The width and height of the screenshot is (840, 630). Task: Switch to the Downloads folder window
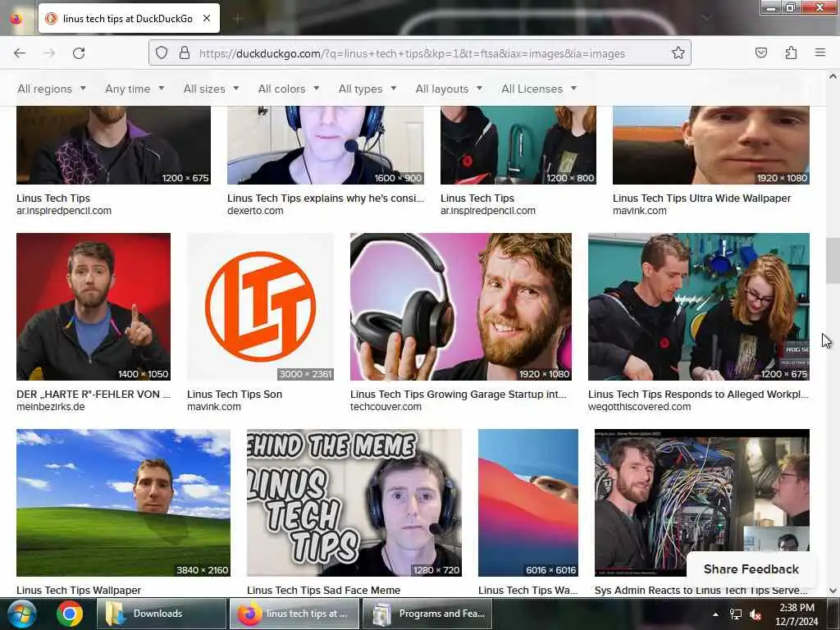pyautogui.click(x=162, y=614)
